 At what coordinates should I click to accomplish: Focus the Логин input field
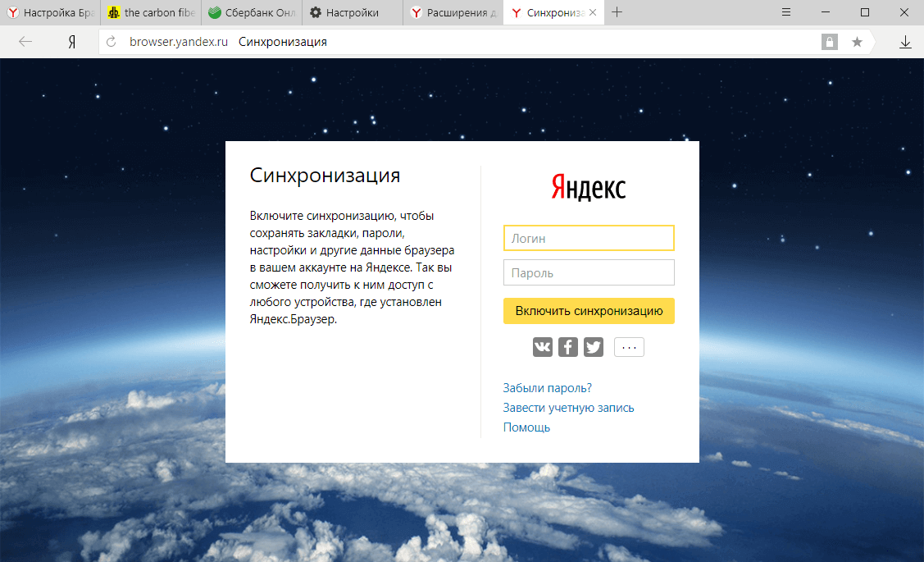pyautogui.click(x=589, y=238)
